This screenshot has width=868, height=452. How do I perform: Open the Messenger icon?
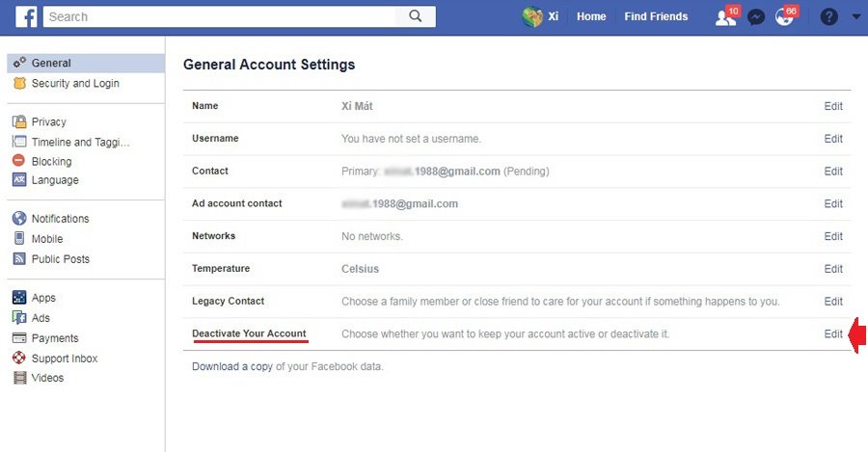[x=755, y=17]
